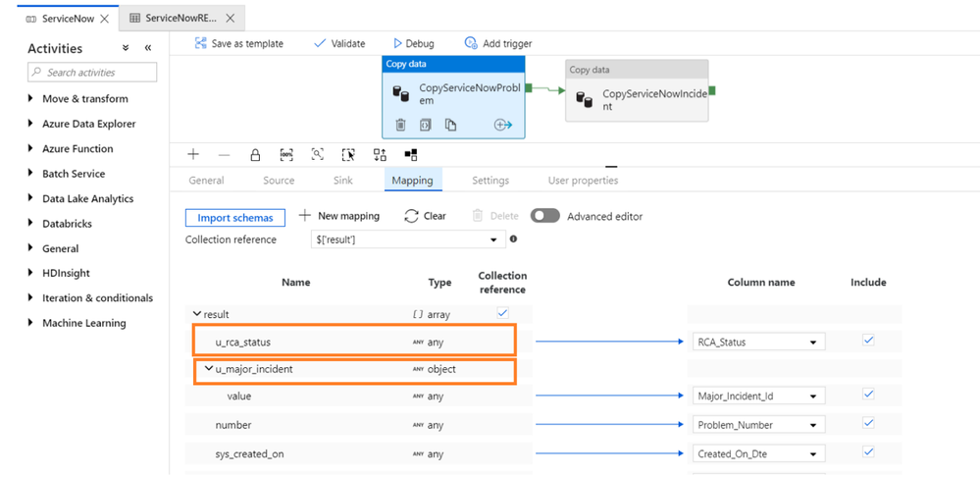Image resolution: width=980 pixels, height=477 pixels.
Task: Uncheck Include for Major_Incident_Id mapping
Action: pos(868,394)
